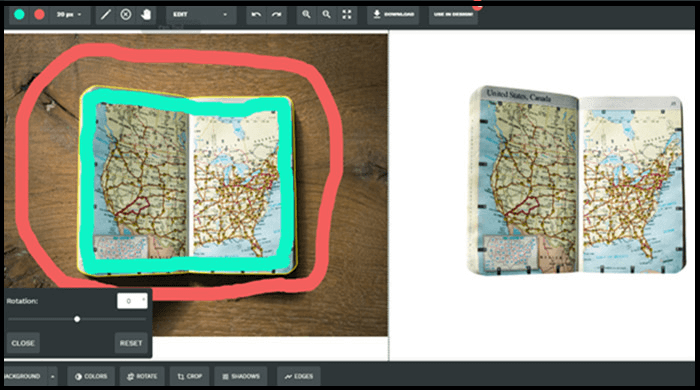
Task: Click the result preview map cutout
Action: pos(576,181)
